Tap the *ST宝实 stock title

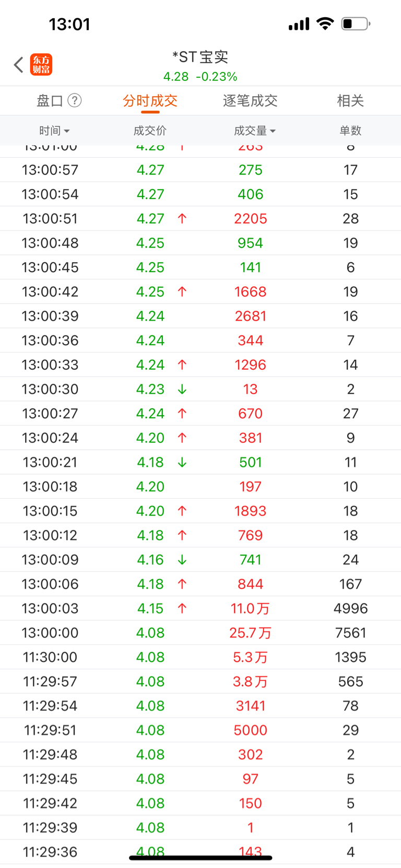coord(200,56)
